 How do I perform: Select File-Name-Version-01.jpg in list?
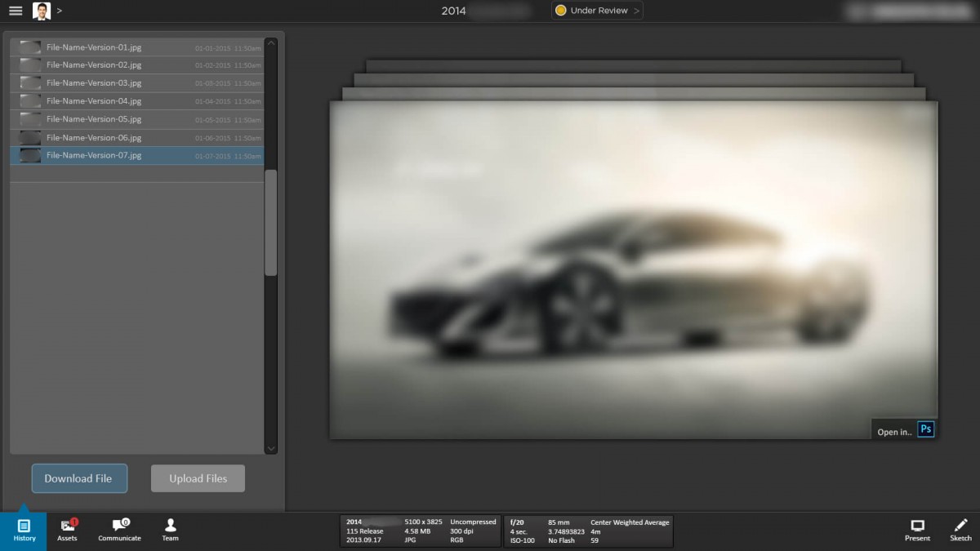click(x=94, y=47)
